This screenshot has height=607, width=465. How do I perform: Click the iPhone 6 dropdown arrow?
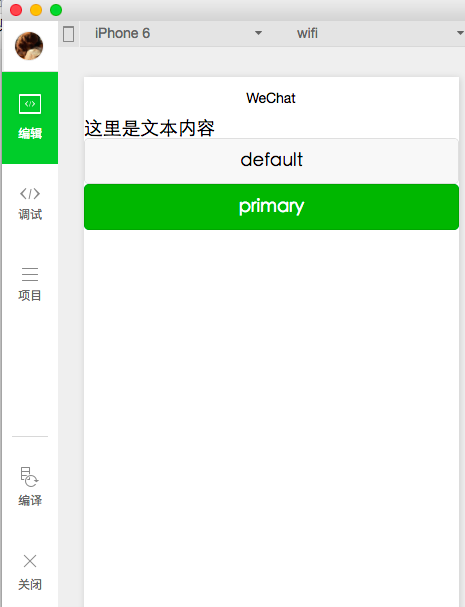click(x=258, y=33)
